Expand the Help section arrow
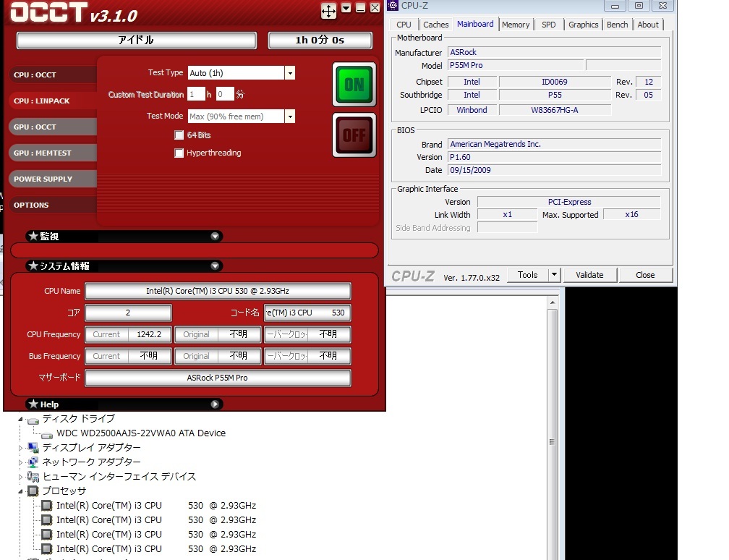 (x=215, y=404)
